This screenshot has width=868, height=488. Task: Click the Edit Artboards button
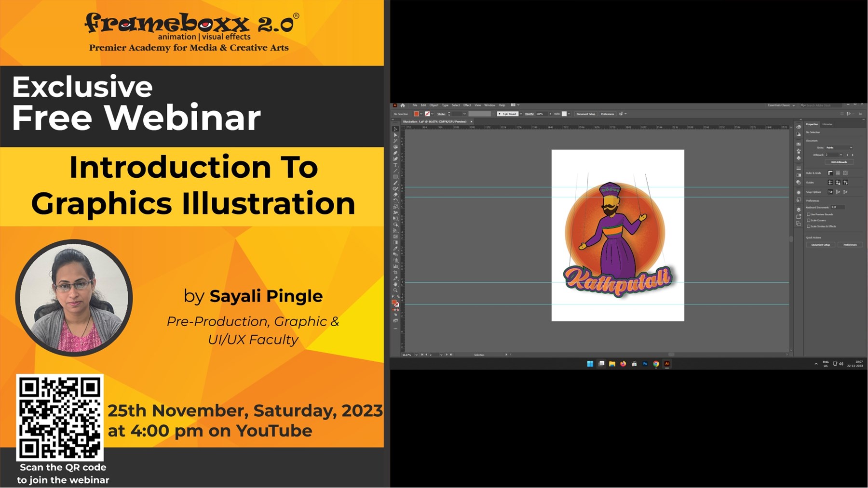point(839,162)
